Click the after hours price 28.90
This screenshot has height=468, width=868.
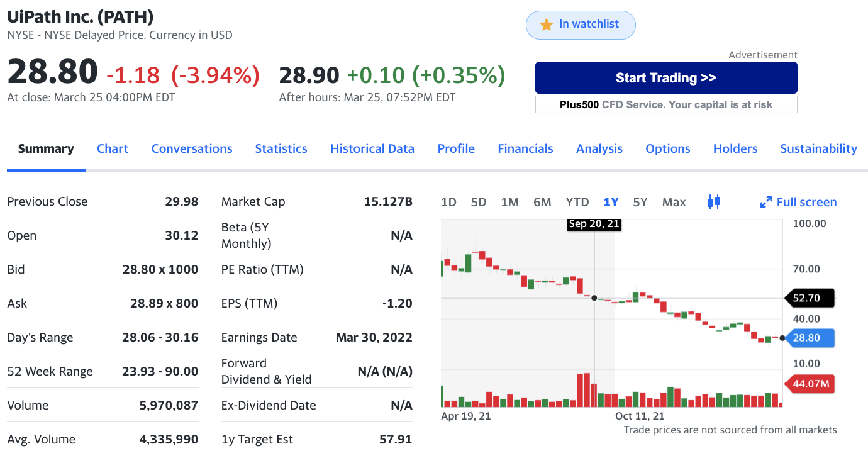coord(309,75)
